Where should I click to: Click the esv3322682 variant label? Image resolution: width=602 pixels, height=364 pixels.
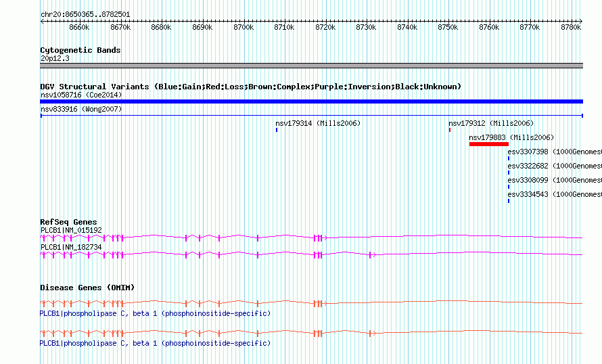tap(555, 166)
